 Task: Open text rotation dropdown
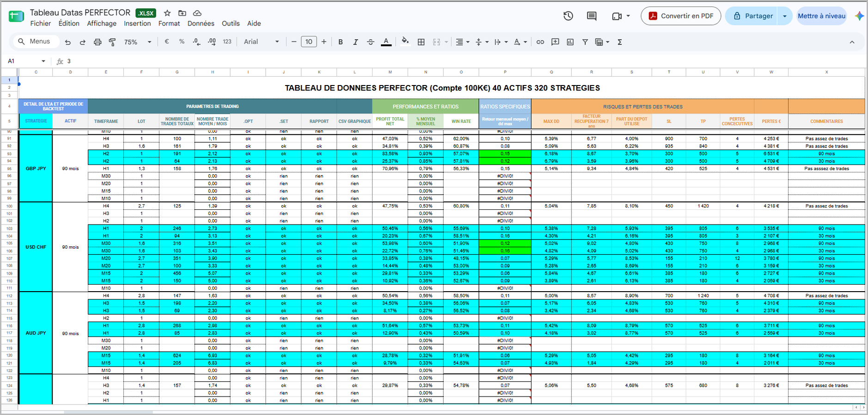pos(520,42)
